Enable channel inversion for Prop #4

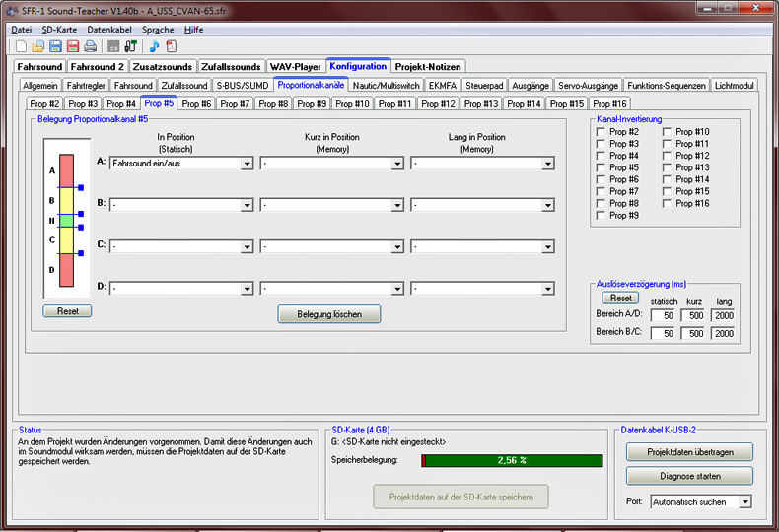pos(601,156)
